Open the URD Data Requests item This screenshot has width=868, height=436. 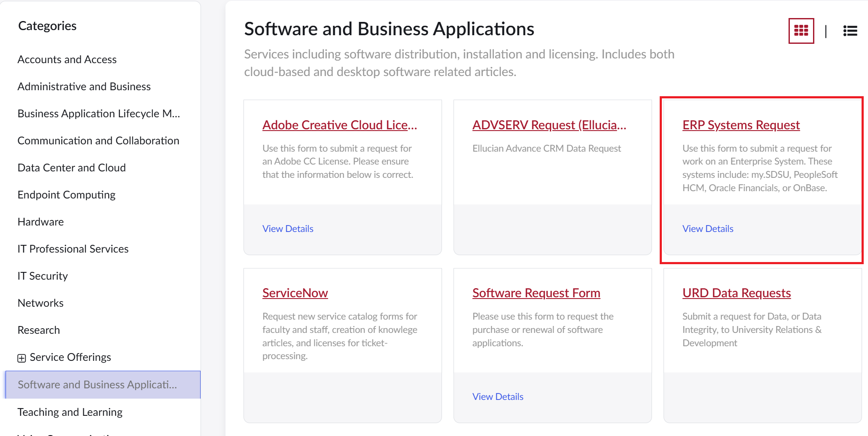[x=736, y=293]
